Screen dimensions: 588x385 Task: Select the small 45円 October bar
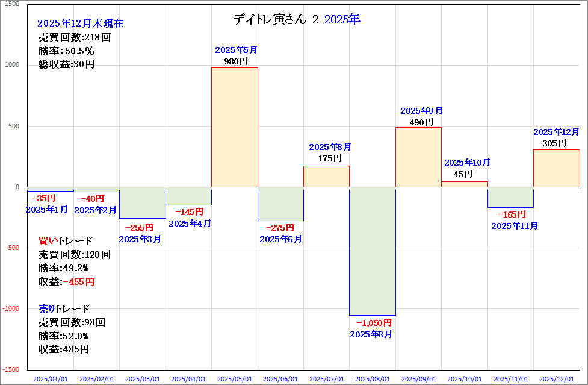click(x=465, y=184)
